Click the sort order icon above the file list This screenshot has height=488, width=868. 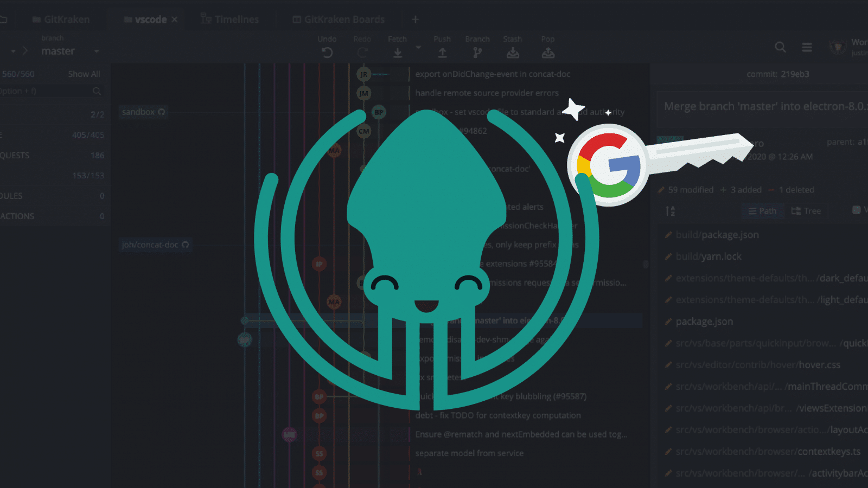[671, 211]
